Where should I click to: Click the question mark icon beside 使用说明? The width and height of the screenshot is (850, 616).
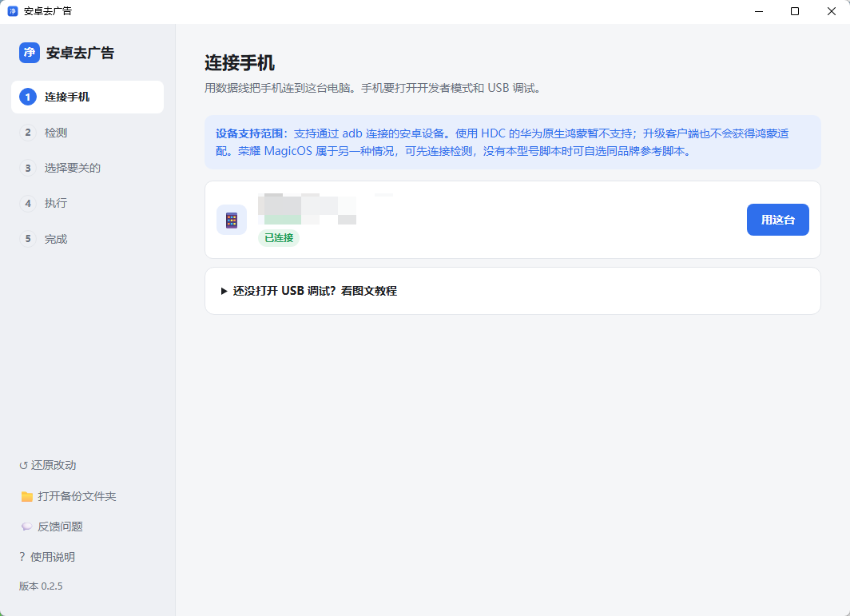pos(22,557)
